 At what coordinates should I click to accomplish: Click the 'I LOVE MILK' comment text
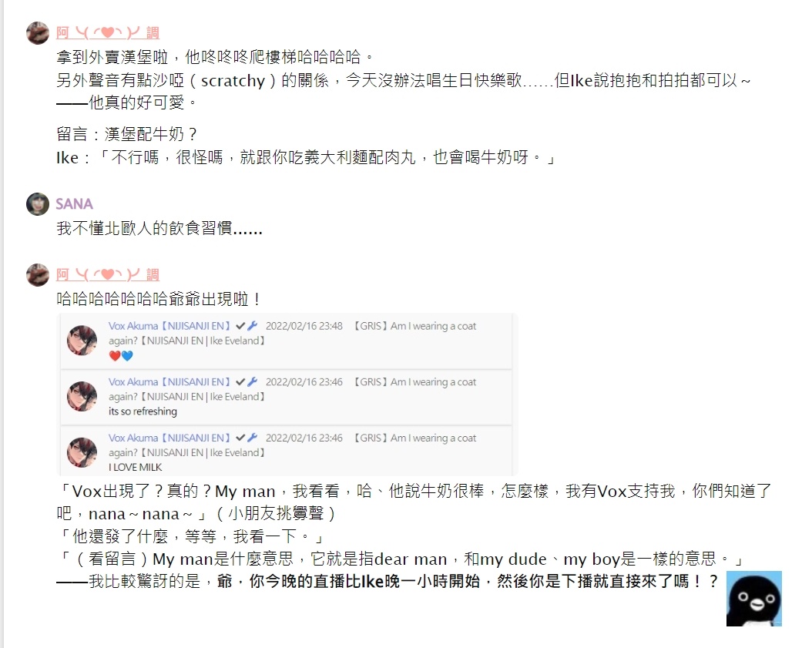pos(135,467)
